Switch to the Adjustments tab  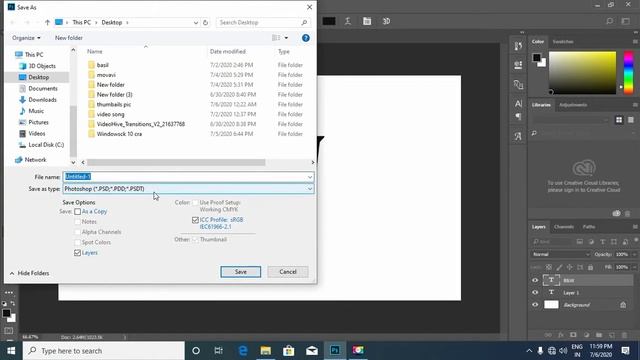pyautogui.click(x=573, y=105)
